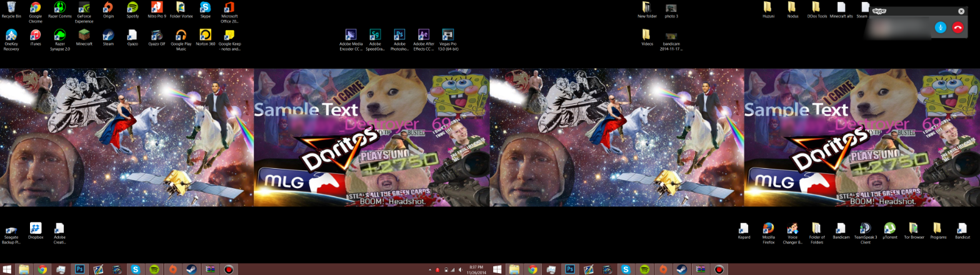Select the Nodus desktop folder
The width and height of the screenshot is (980, 275).
[792, 11]
